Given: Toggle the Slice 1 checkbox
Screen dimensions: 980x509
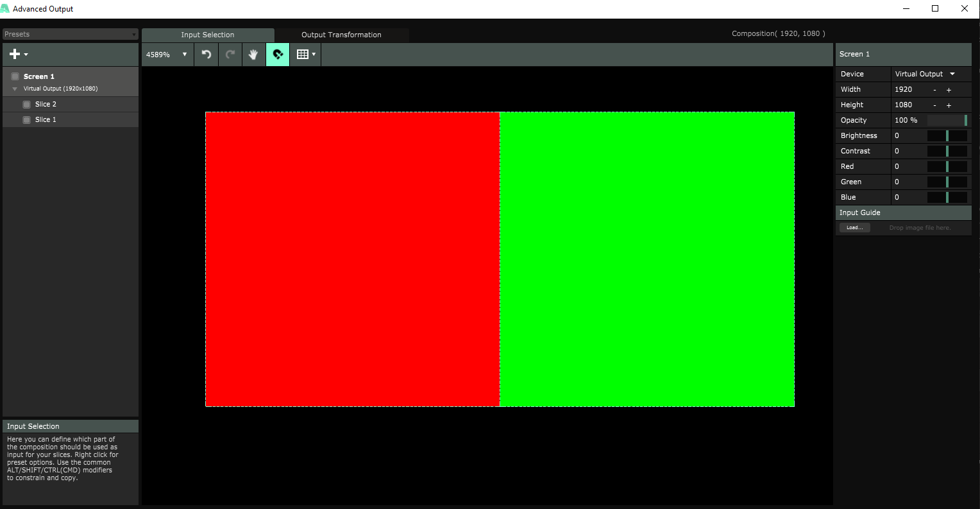Looking at the screenshot, I should 26,120.
